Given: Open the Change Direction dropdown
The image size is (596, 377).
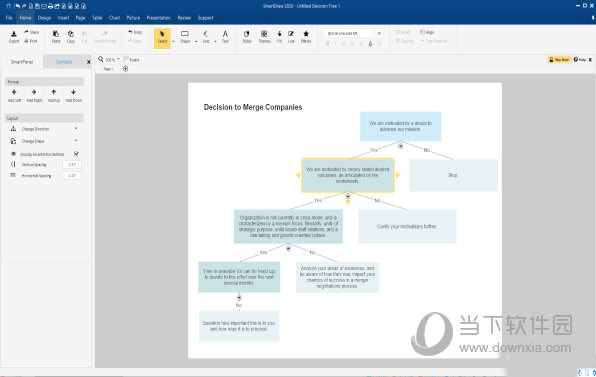Looking at the screenshot, I should click(76, 128).
